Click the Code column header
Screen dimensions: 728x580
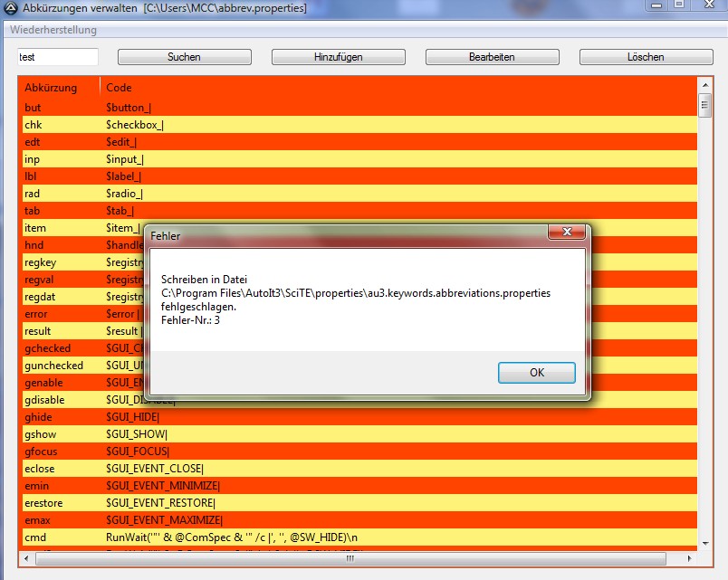(x=119, y=88)
